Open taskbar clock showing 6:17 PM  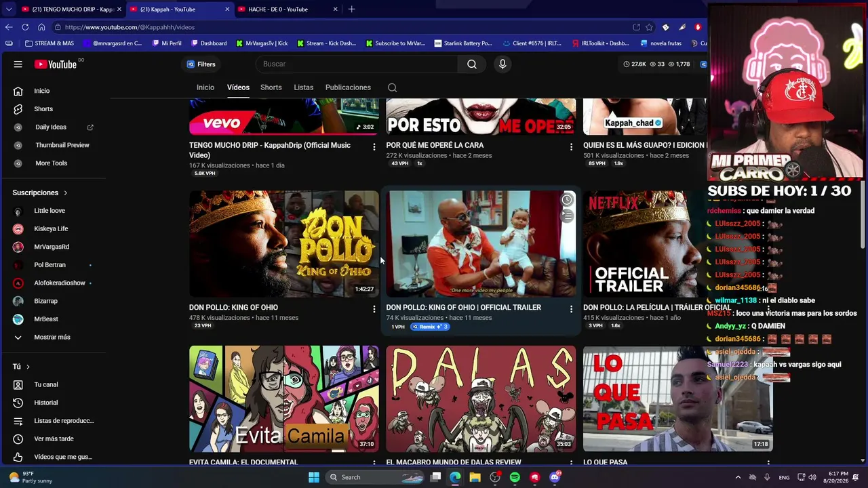[x=837, y=477]
